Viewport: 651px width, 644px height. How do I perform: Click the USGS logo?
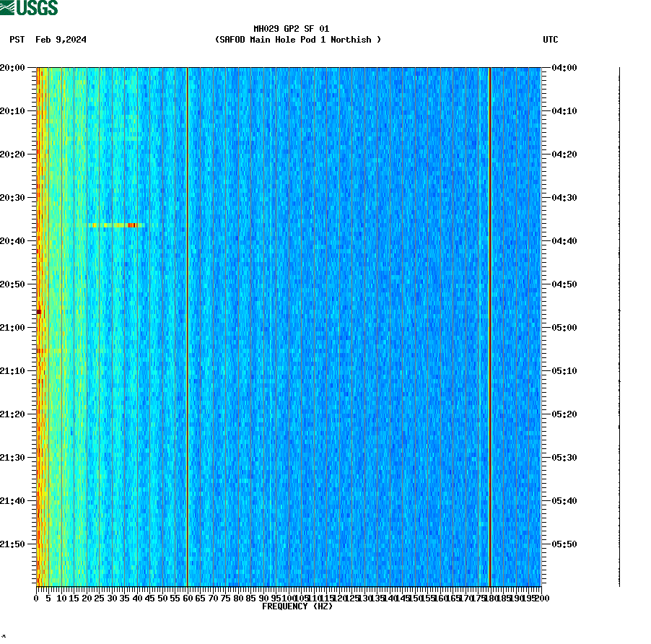pos(29,8)
